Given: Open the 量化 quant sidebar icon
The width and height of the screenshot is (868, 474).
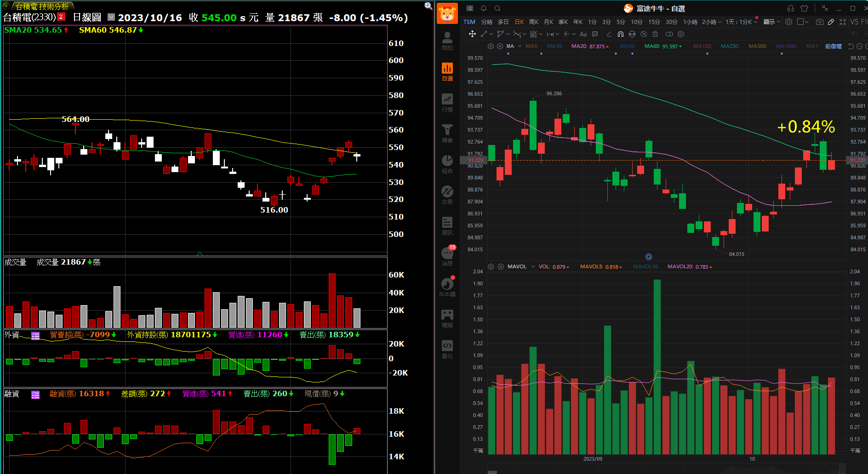Looking at the screenshot, I should 447,349.
